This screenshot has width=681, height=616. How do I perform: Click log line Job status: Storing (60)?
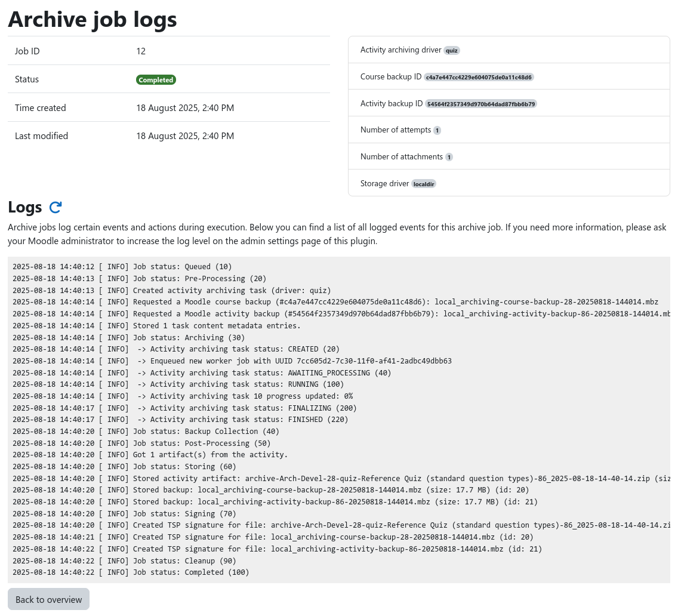click(124, 467)
